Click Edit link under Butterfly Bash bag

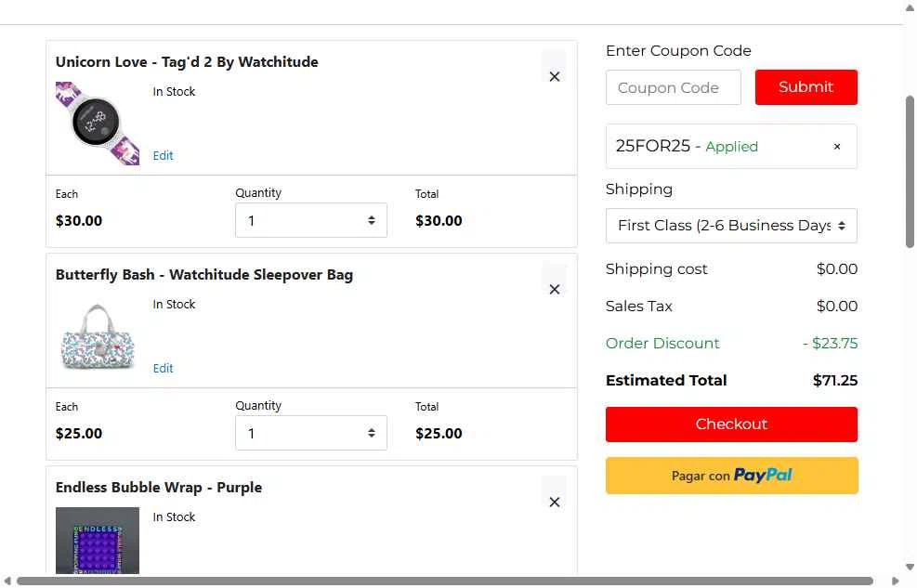coord(163,368)
